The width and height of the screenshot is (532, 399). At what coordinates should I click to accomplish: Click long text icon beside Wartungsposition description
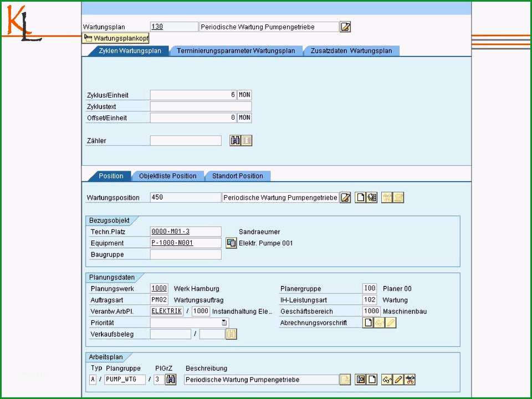pyautogui.click(x=345, y=197)
